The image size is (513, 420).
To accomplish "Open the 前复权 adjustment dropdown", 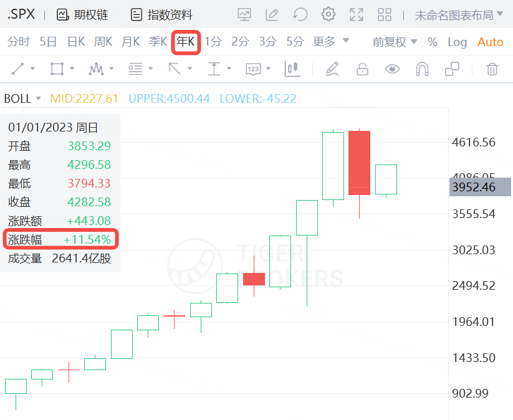I will coord(395,42).
